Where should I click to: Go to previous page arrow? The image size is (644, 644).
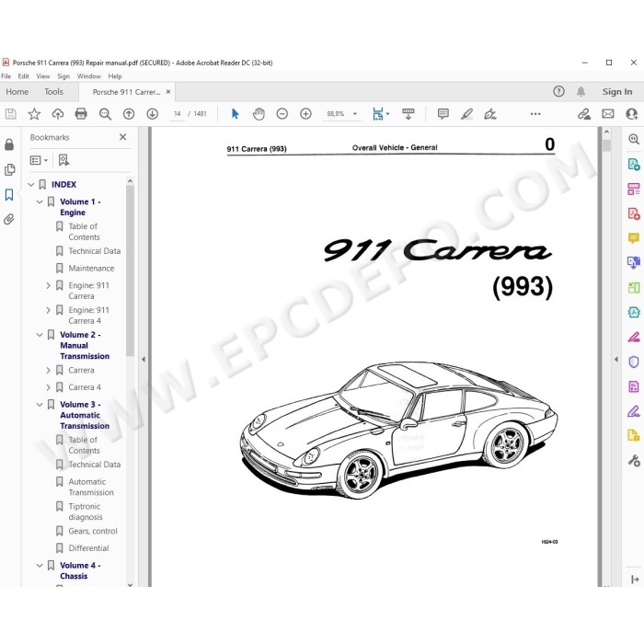129,114
